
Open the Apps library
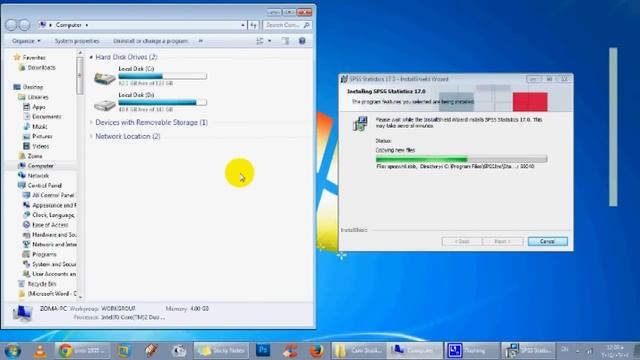click(39, 107)
